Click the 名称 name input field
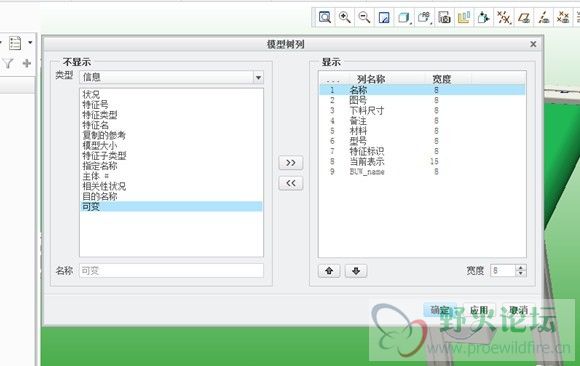Screen dimensions: 580x366 pos(171,271)
